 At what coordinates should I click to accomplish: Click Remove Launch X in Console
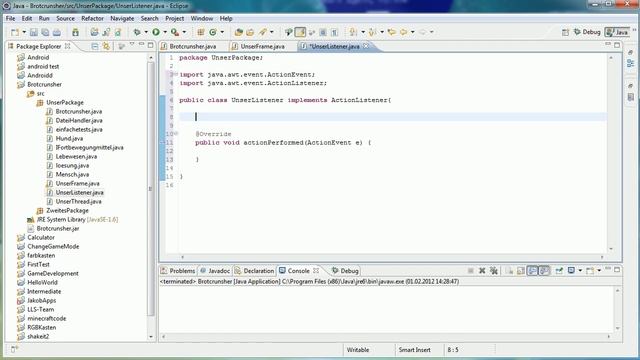482,270
